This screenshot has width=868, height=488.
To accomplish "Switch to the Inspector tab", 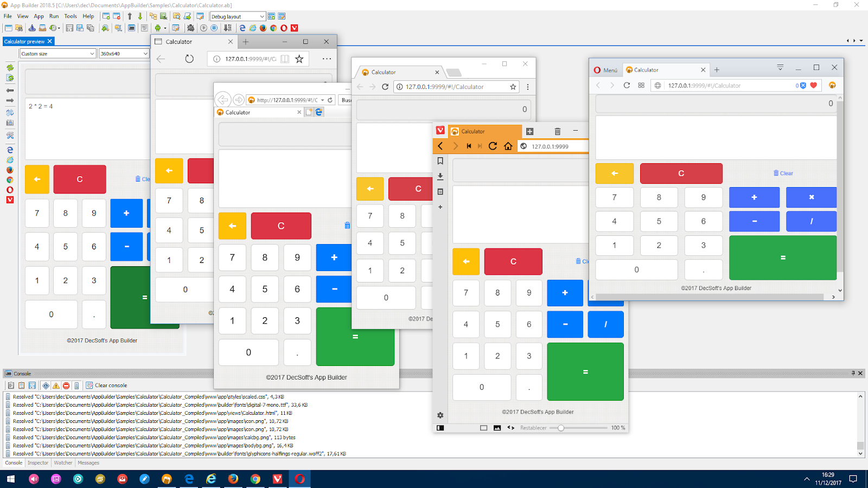I will pos(37,463).
